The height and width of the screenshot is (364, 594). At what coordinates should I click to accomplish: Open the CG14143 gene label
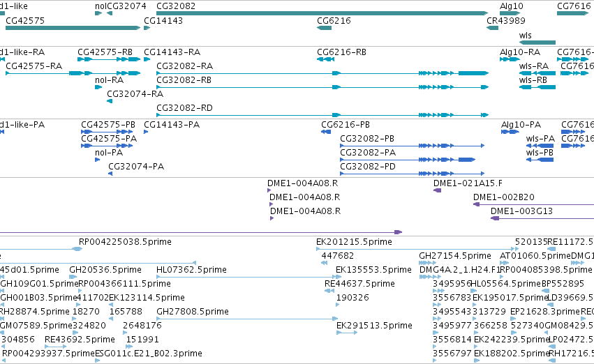pyautogui.click(x=163, y=21)
